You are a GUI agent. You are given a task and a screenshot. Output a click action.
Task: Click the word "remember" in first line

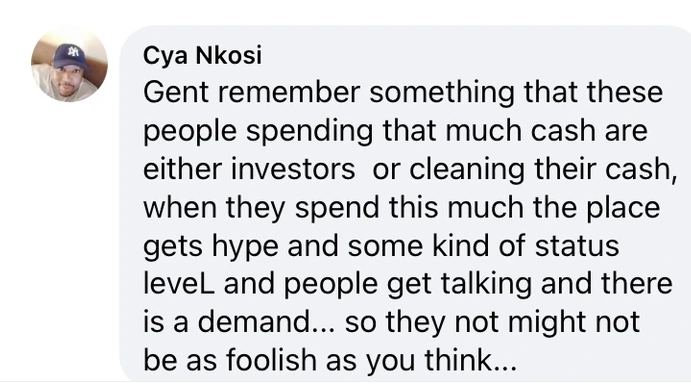pyautogui.click(x=289, y=92)
